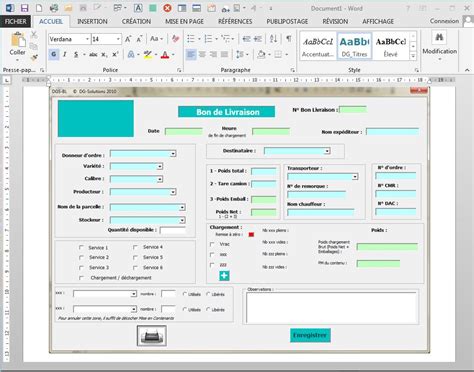This screenshot has height=372, width=474.
Task: Open the Verdana font name dropdown
Action: click(87, 39)
